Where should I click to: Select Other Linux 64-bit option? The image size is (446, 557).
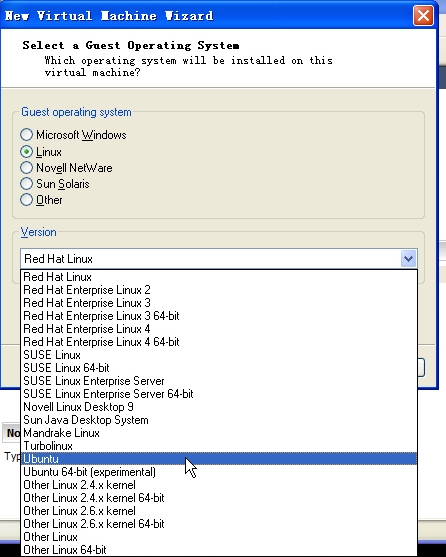pos(219,550)
